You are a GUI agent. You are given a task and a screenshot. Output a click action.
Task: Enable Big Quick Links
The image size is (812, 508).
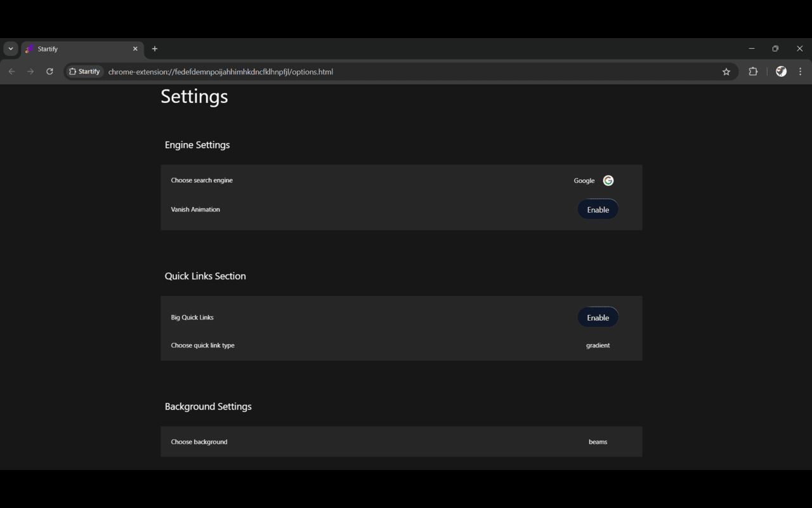click(x=598, y=317)
